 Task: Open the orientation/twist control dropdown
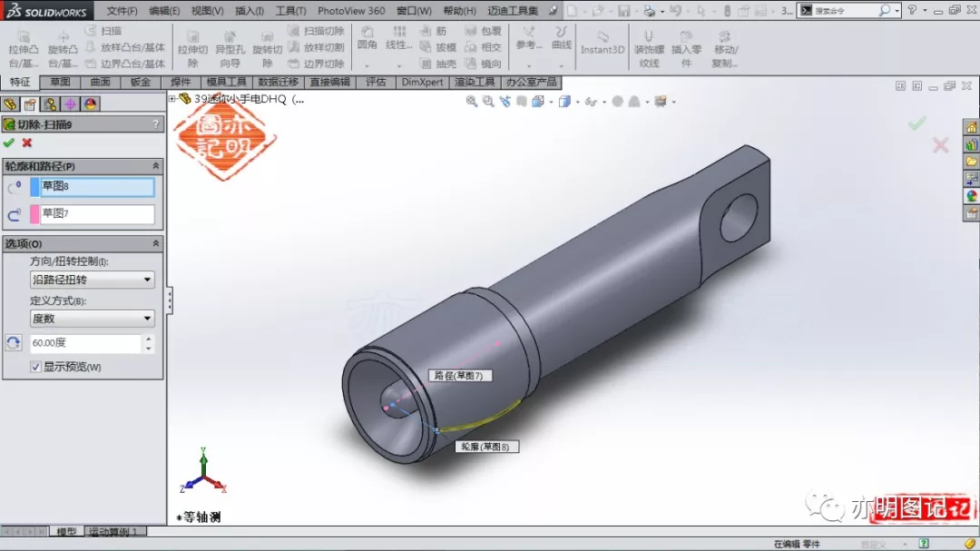click(x=92, y=280)
